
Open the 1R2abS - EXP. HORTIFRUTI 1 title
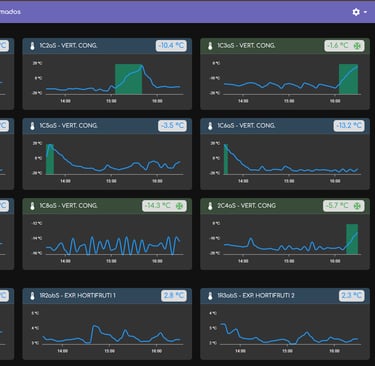click(x=77, y=296)
